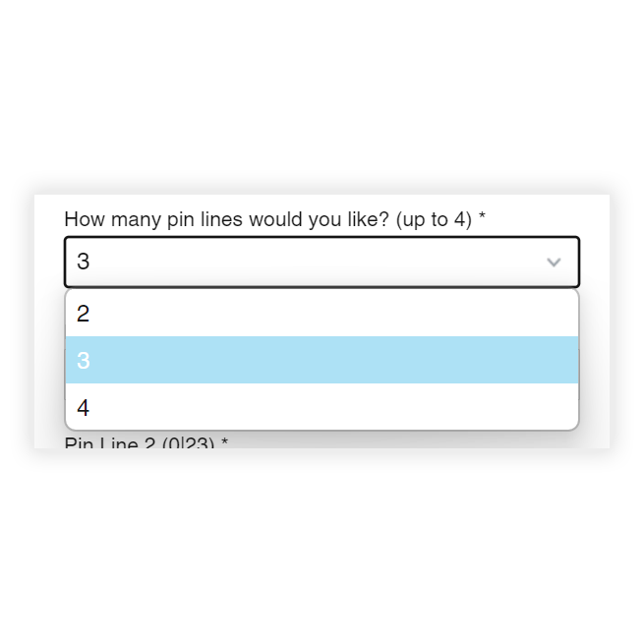644x644 pixels.
Task: Collapse the pin lines dropdown using its arrow
Action: point(554,263)
